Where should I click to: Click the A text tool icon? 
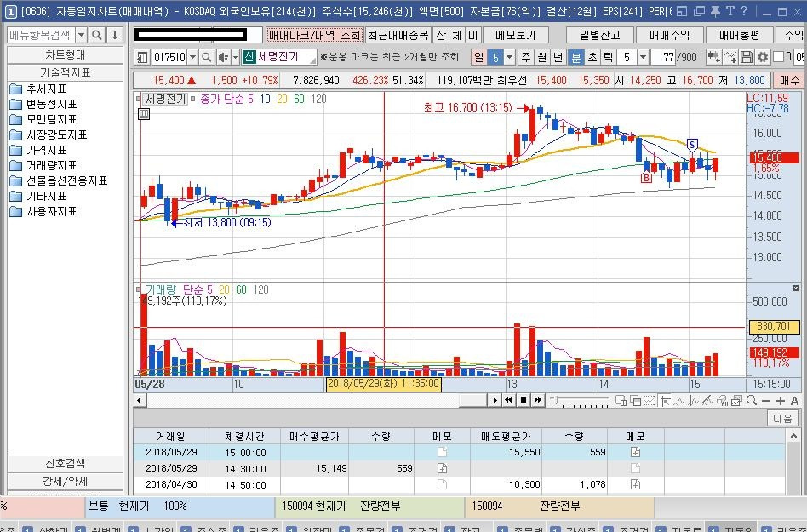pyautogui.click(x=794, y=401)
